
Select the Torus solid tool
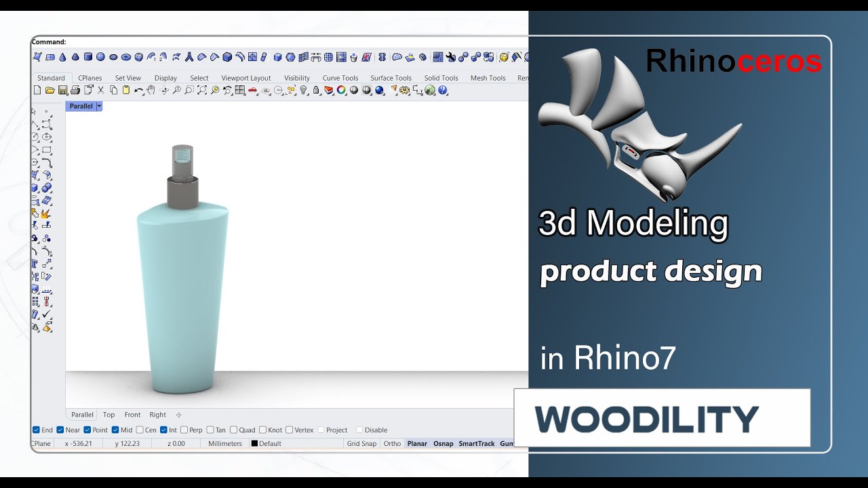click(126, 57)
